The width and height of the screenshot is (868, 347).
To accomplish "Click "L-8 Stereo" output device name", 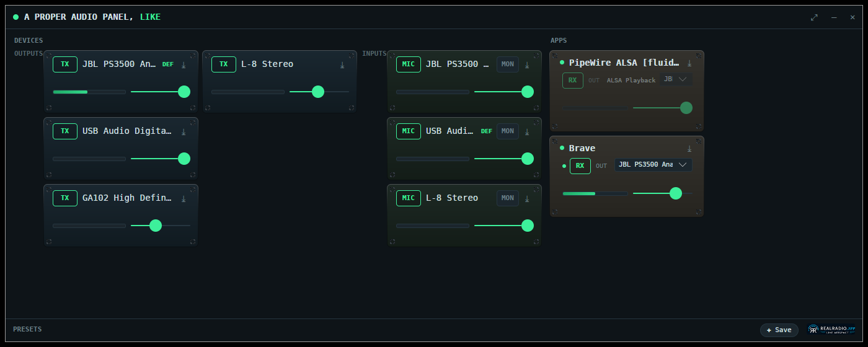I will (267, 64).
